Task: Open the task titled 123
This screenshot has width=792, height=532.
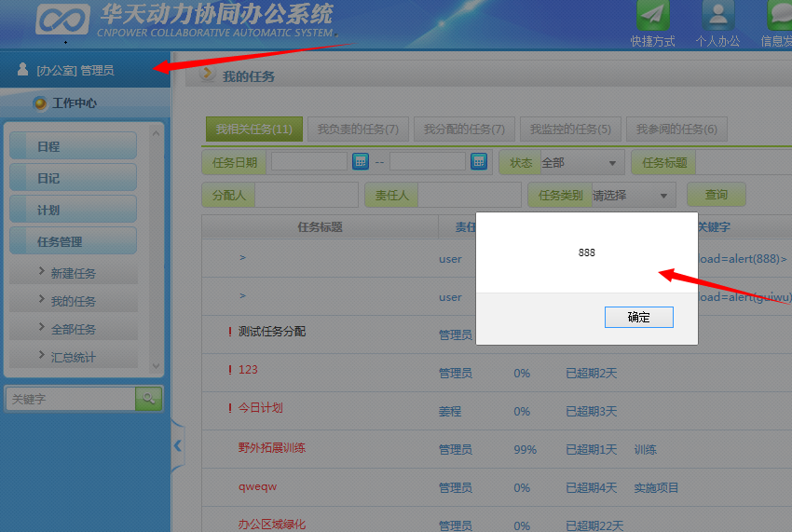Action: (248, 370)
